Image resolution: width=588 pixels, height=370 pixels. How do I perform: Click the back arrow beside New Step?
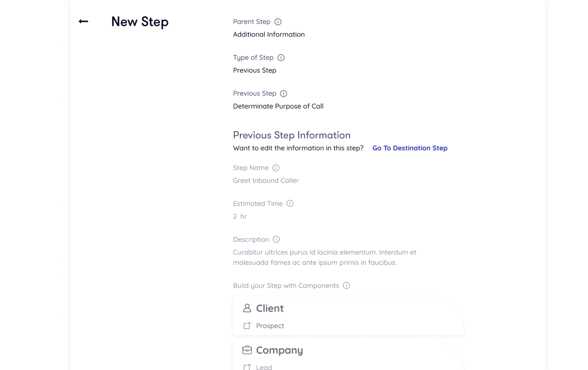pyautogui.click(x=83, y=21)
